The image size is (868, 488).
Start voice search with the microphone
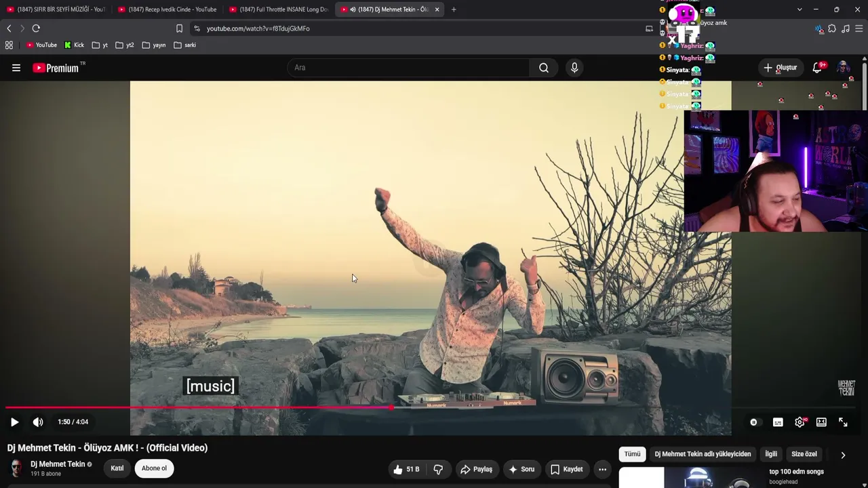(574, 68)
